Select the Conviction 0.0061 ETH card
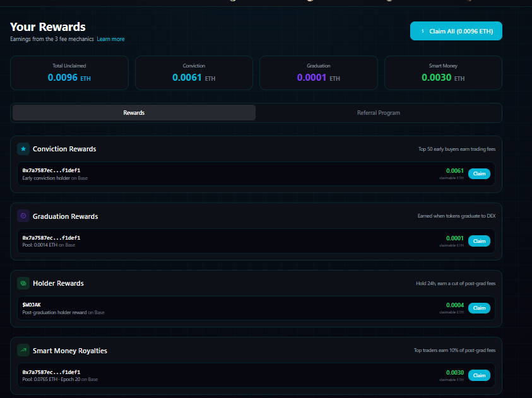 [194, 73]
